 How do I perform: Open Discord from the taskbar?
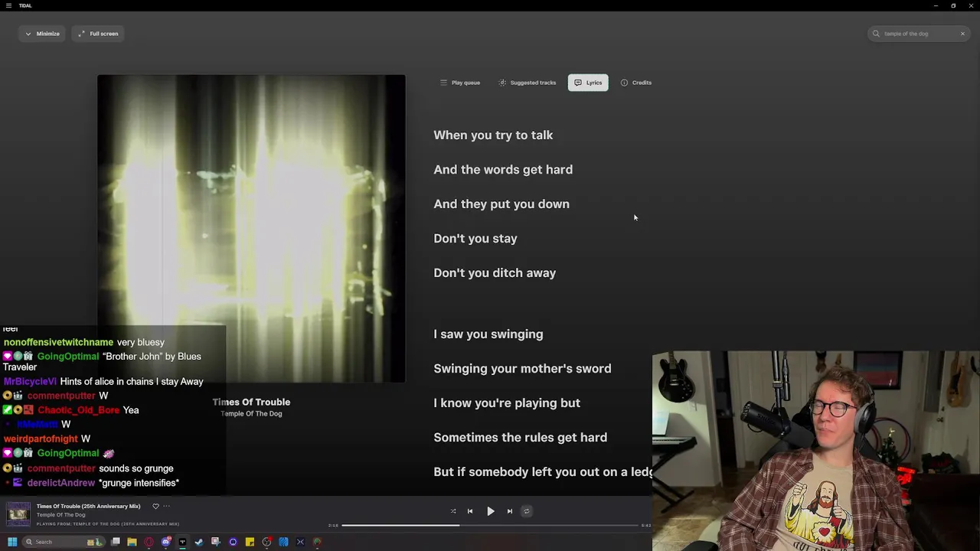tap(166, 542)
